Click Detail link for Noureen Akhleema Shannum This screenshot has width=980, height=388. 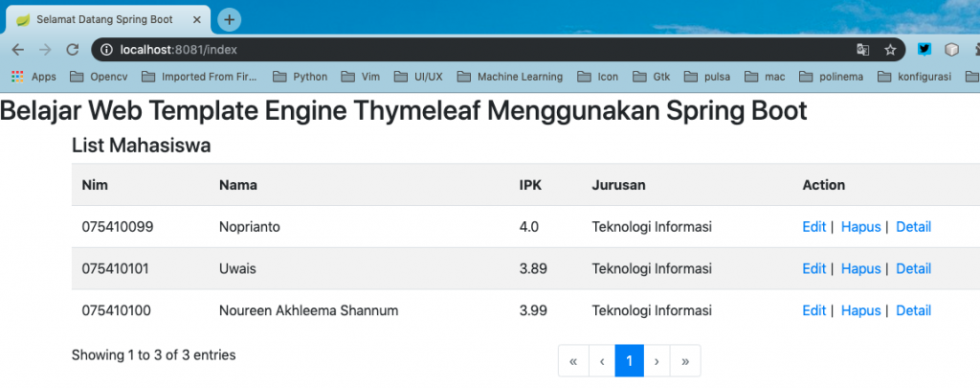pos(913,311)
